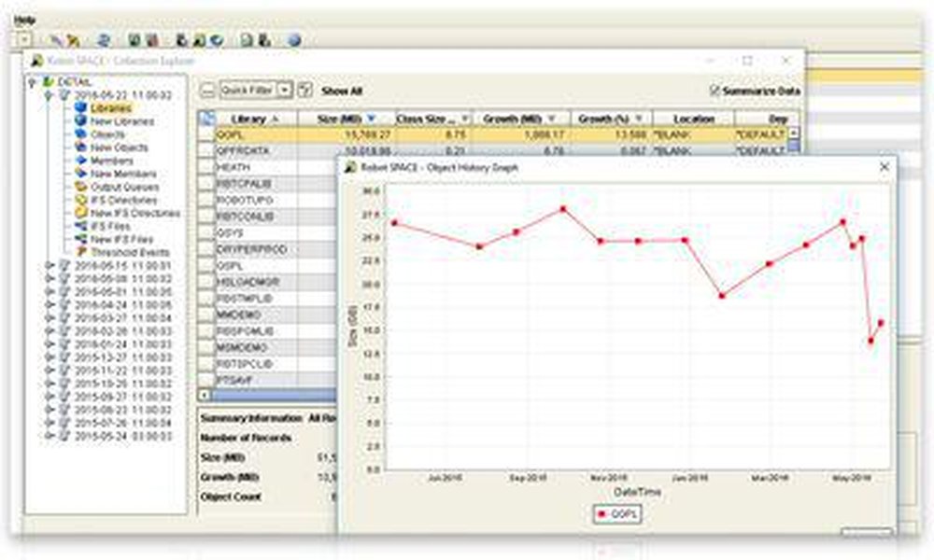
Task: Collapse the 2016-05-22 collection node
Action: tap(50, 95)
